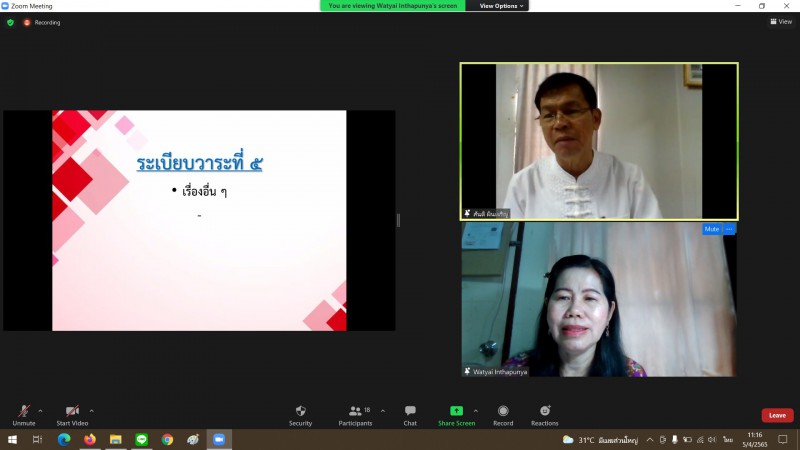
Task: Select the top speaker's video tile
Action: point(599,141)
